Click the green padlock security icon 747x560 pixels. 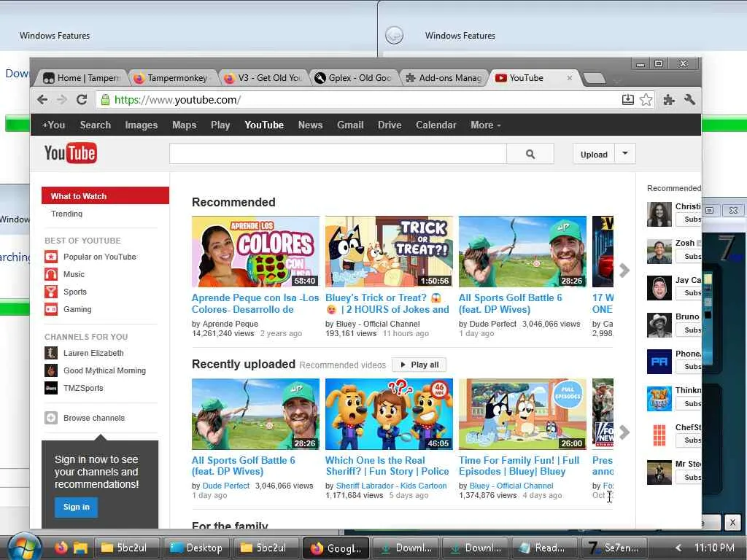[x=105, y=99]
